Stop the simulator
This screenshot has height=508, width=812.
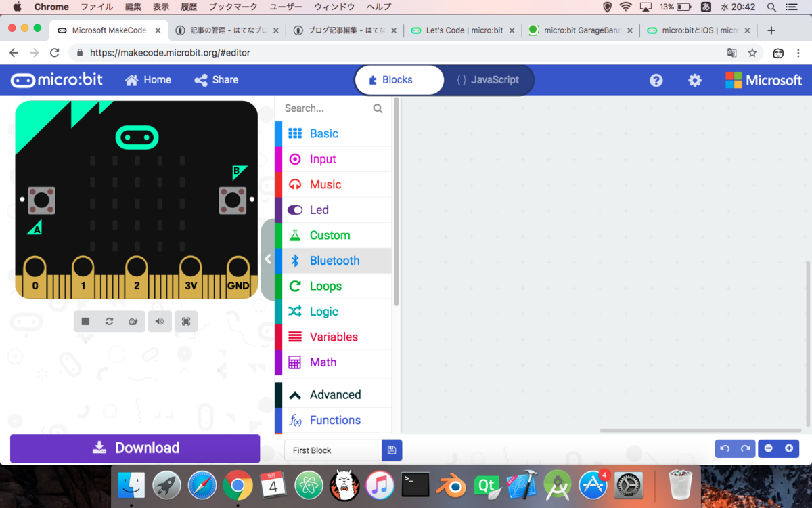85,322
